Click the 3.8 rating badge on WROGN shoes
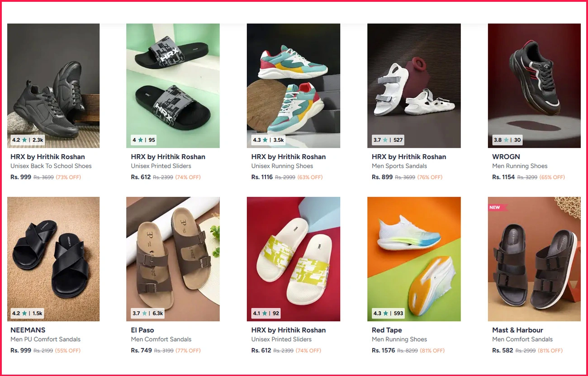The image size is (588, 376). (x=507, y=140)
